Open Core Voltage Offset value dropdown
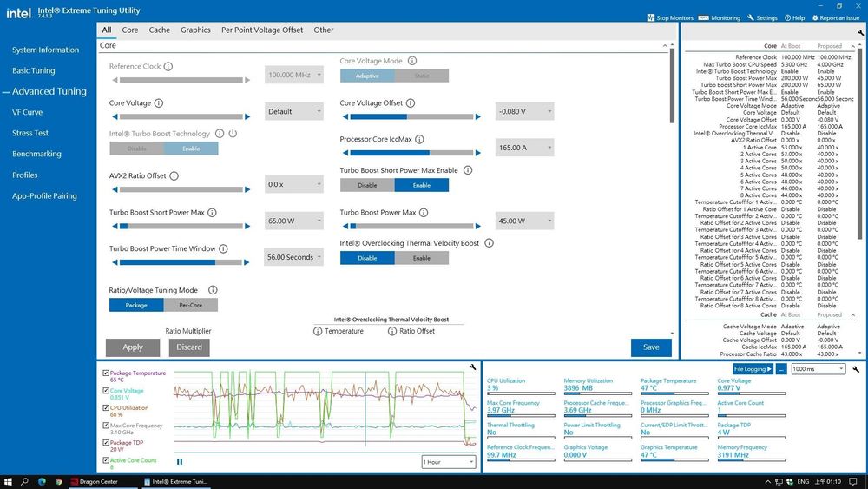Screen dimensions: 868x489 tap(524, 112)
